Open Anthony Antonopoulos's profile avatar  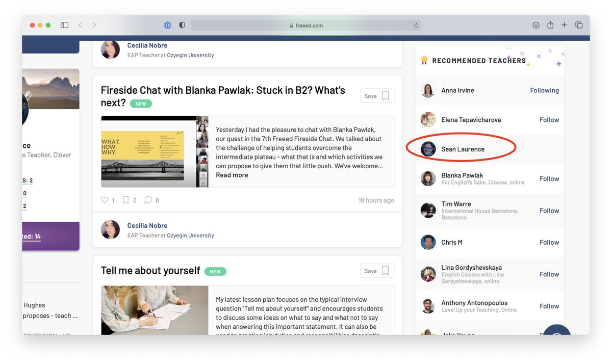(x=428, y=306)
